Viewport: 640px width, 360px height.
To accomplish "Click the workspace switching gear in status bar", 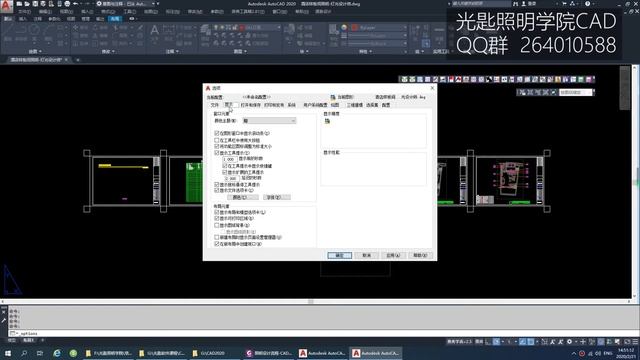I will coord(569,342).
